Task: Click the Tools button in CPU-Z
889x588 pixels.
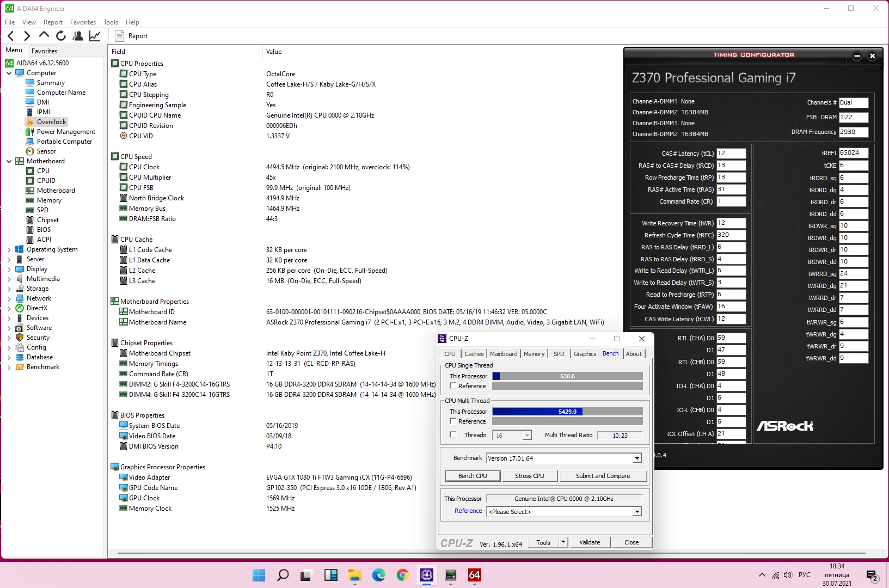Action: coord(543,542)
